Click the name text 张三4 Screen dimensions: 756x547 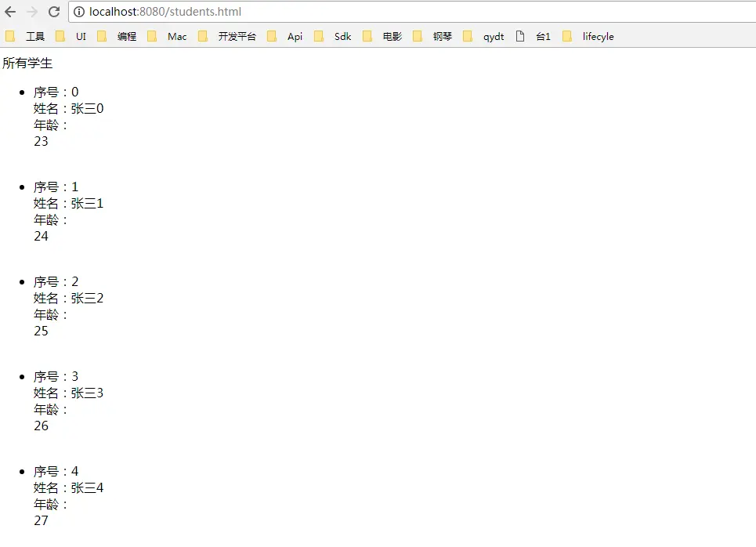(x=87, y=487)
